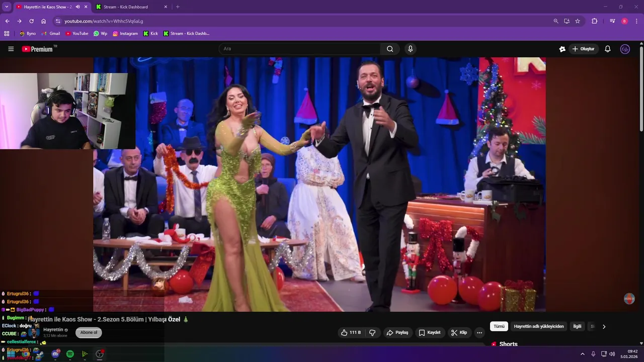The image size is (644, 362).
Task: Open the browser home page button
Action: [44, 21]
